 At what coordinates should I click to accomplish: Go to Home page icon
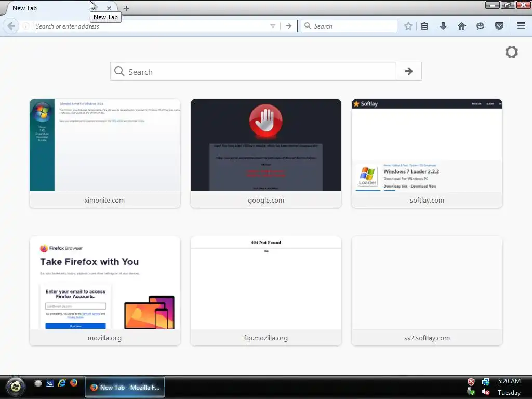click(x=462, y=26)
